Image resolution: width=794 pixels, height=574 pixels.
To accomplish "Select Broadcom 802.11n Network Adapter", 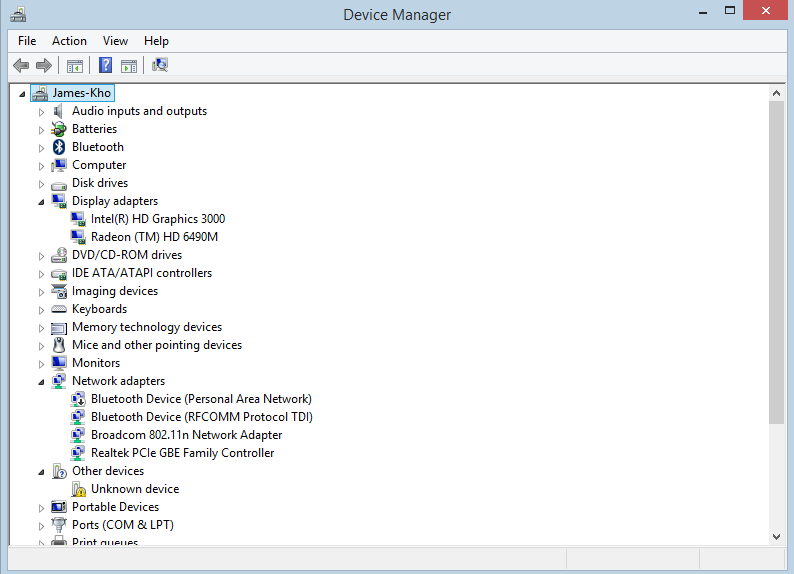I will pyautogui.click(x=186, y=435).
